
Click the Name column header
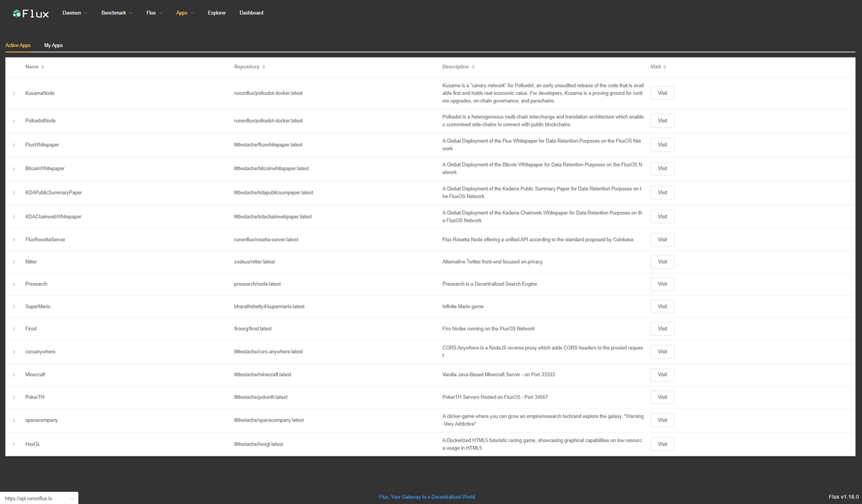click(x=32, y=67)
